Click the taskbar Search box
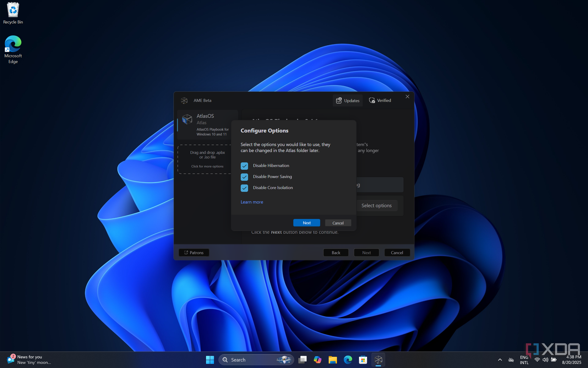The image size is (588, 368). tap(256, 360)
